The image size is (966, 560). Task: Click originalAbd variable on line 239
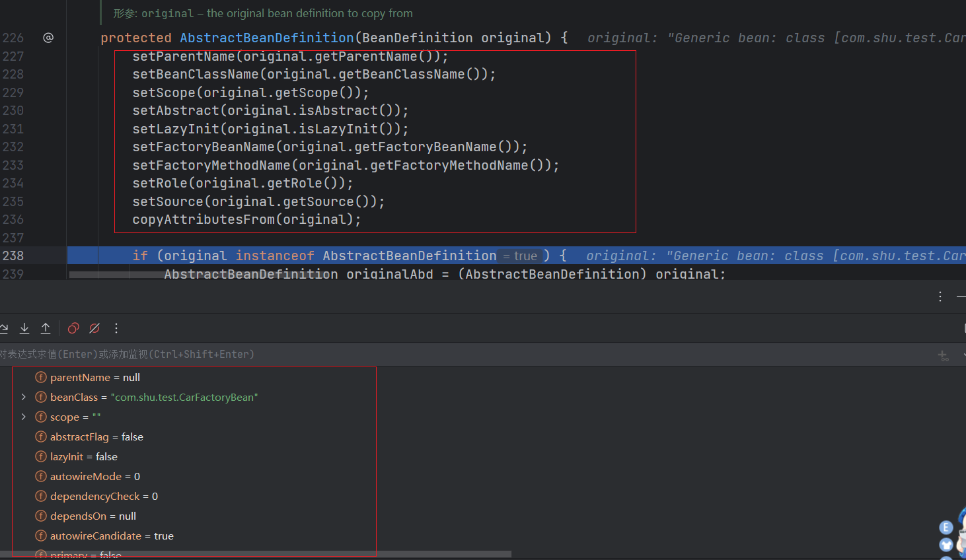(x=390, y=273)
